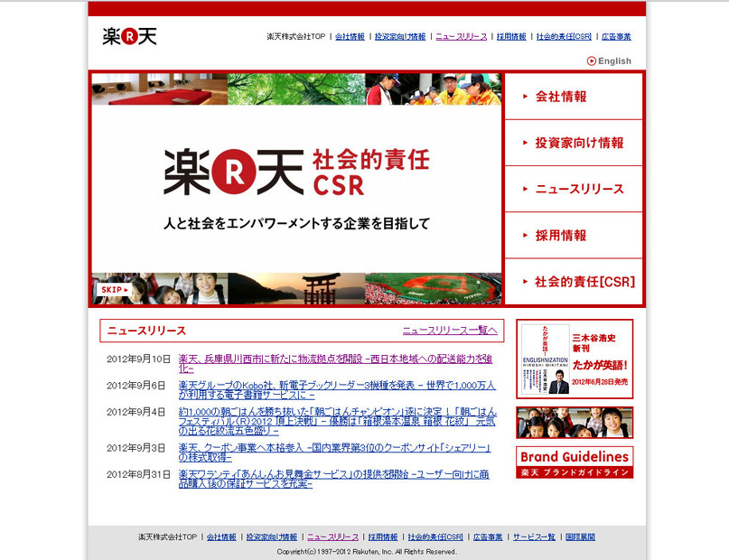Open the ニュースリリース一覧へ link
Screen dimensions: 729x560
coord(450,331)
